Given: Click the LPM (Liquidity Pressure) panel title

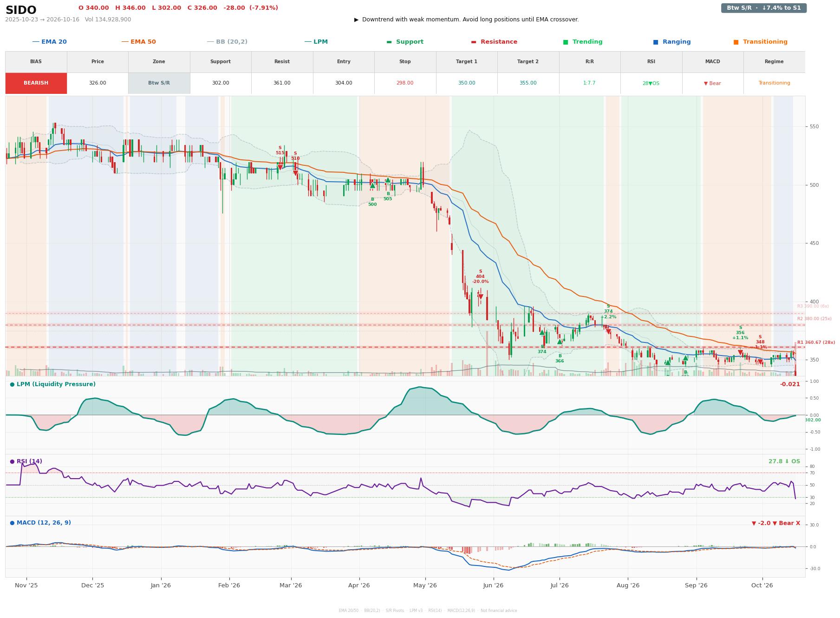Looking at the screenshot, I should [x=52, y=384].
